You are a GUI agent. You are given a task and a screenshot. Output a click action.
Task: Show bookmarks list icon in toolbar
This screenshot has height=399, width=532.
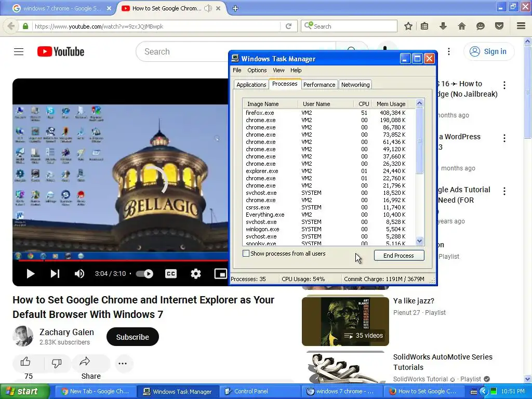tap(424, 26)
